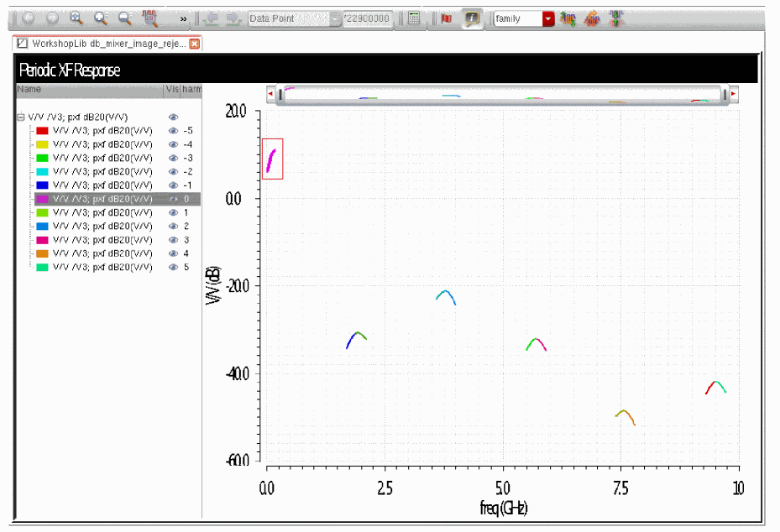Click the calculator icon in toolbar

coord(414,18)
